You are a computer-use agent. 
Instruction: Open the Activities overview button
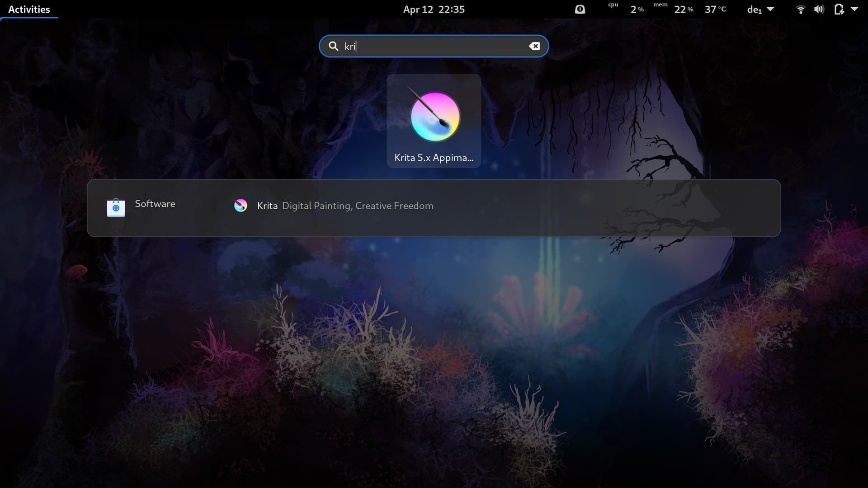29,9
